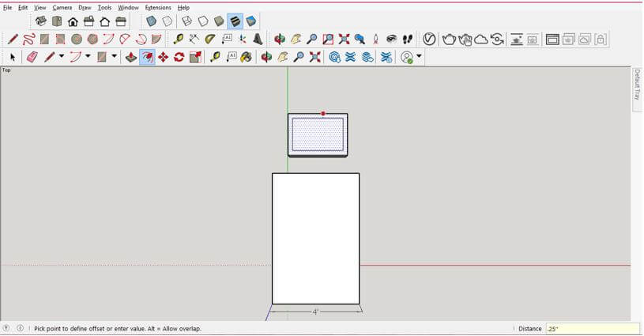Select the Paint Bucket tool

click(246, 57)
